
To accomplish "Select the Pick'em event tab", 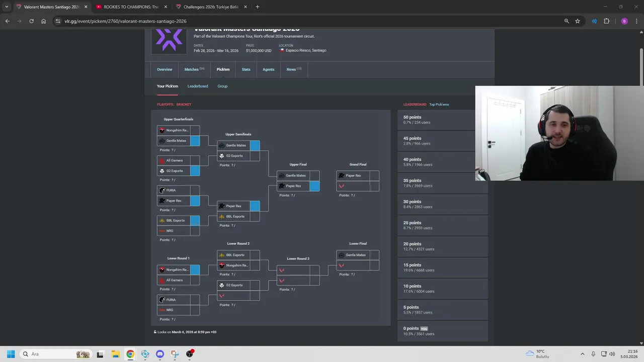I will (223, 69).
